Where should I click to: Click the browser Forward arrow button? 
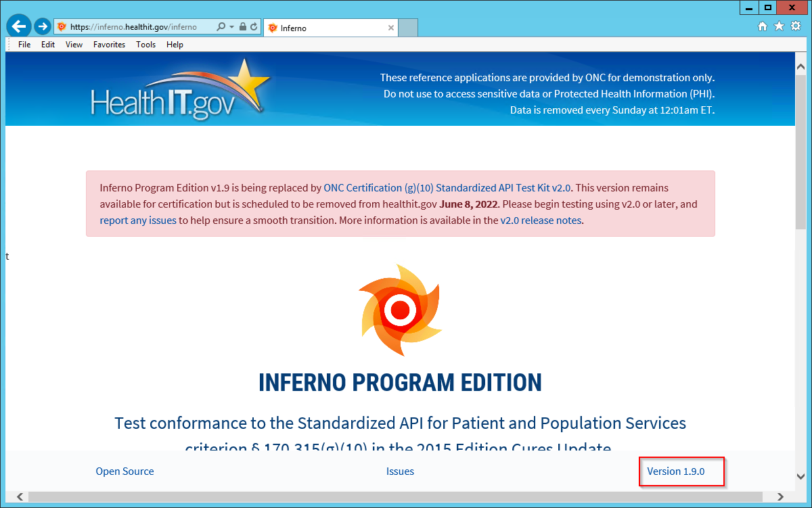click(43, 26)
